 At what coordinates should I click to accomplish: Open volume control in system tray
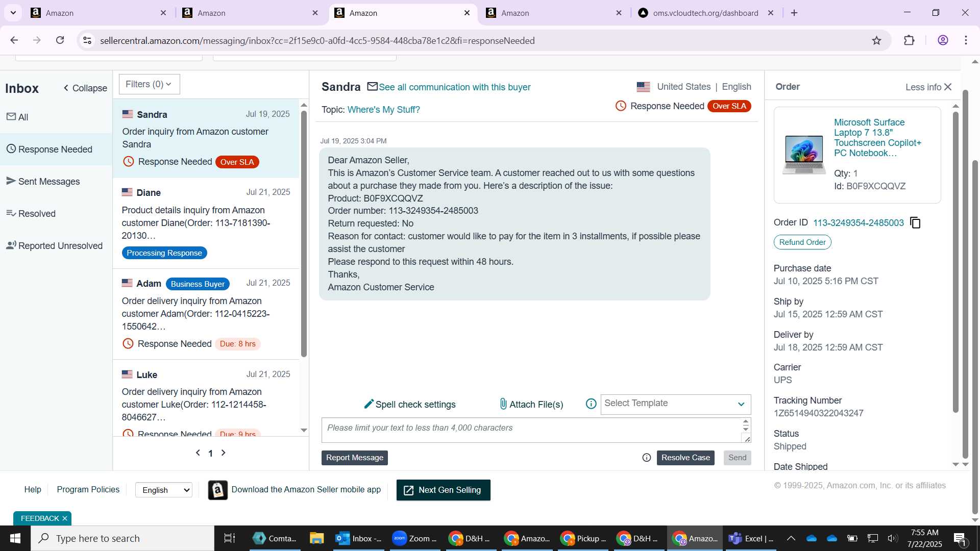(893, 538)
